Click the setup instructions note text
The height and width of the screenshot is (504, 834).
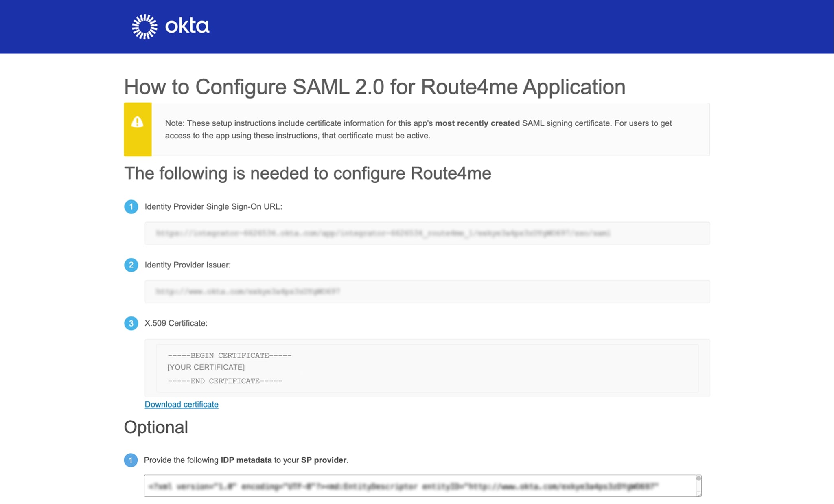point(418,129)
